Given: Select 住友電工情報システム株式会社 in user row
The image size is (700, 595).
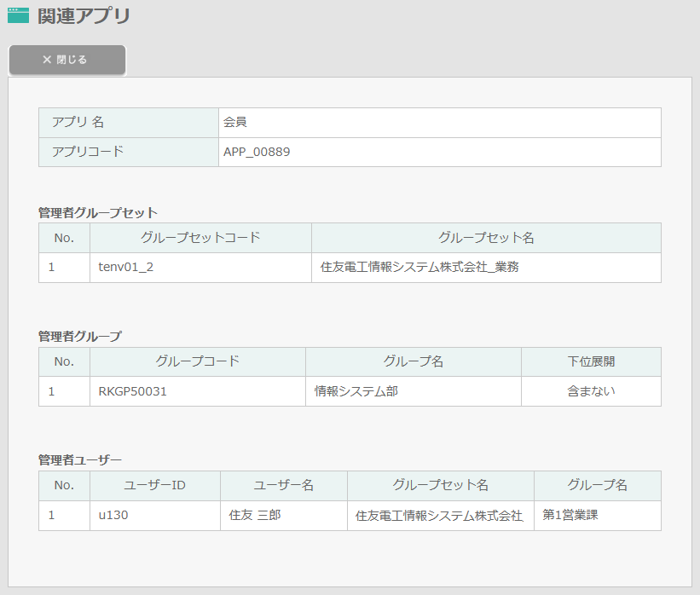Looking at the screenshot, I should click(441, 516).
